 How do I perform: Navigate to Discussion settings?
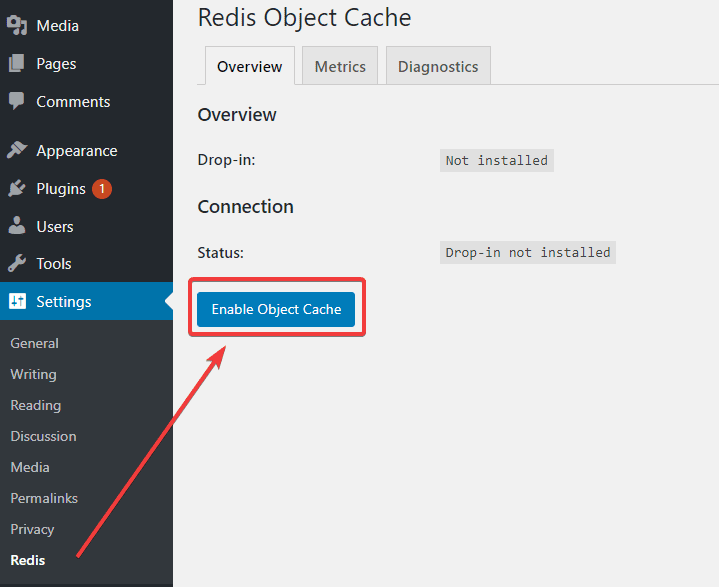(x=43, y=436)
